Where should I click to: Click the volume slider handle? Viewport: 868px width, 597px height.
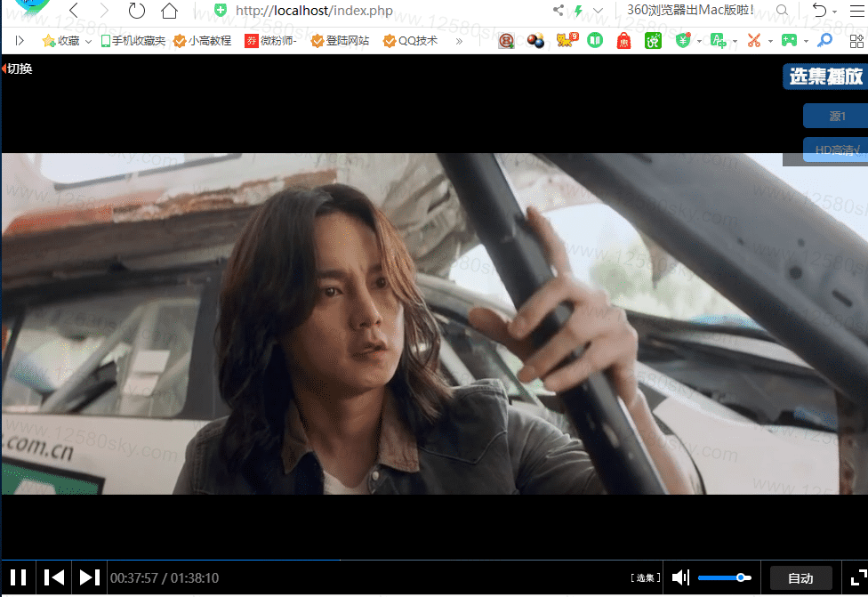(741, 577)
